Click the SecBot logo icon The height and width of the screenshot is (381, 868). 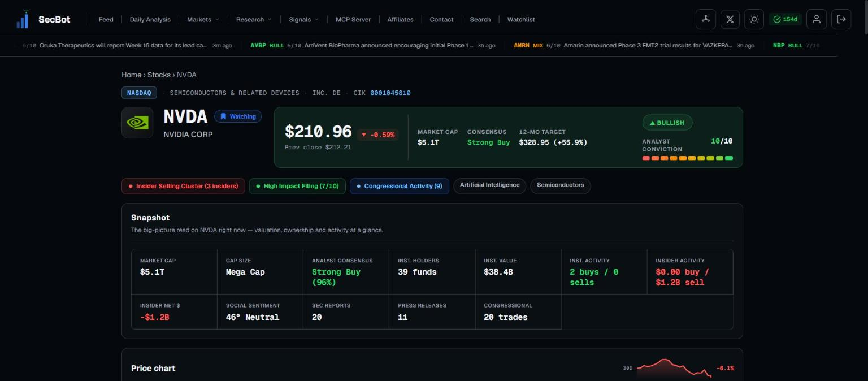tap(23, 19)
